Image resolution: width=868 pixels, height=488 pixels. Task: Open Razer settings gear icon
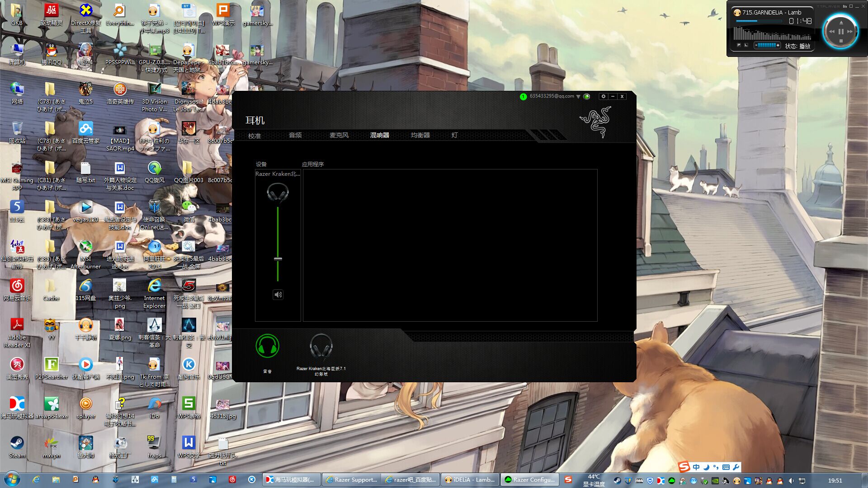coord(603,96)
